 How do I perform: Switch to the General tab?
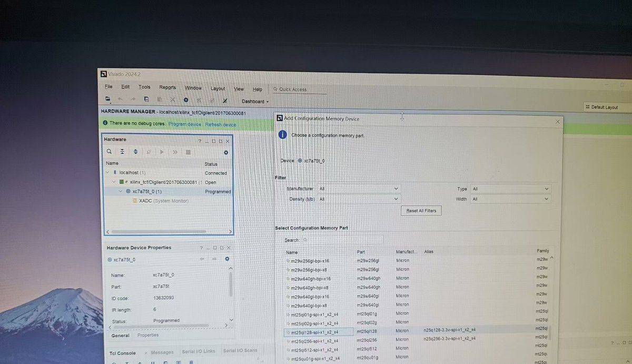pos(121,335)
